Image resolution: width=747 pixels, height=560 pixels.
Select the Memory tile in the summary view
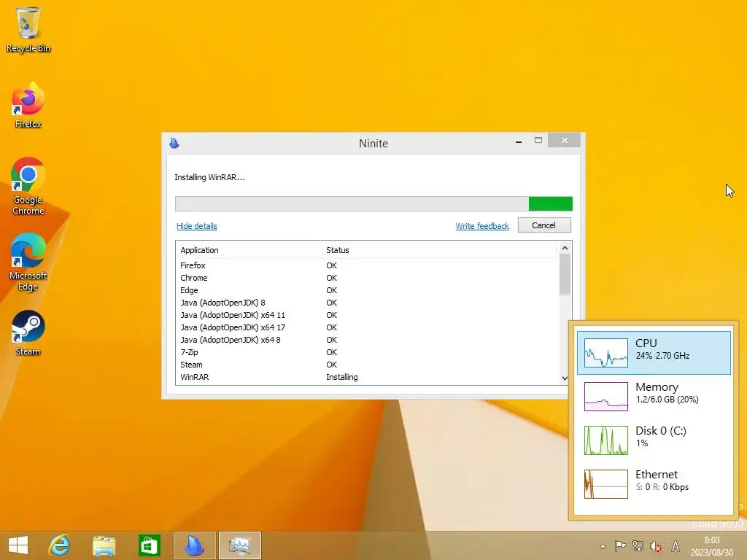pyautogui.click(x=654, y=396)
